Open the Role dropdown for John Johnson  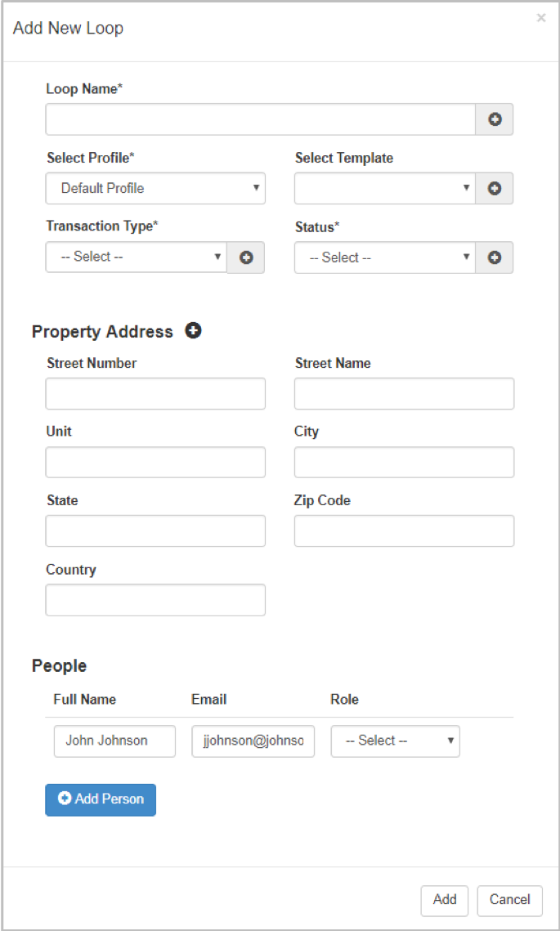point(395,741)
